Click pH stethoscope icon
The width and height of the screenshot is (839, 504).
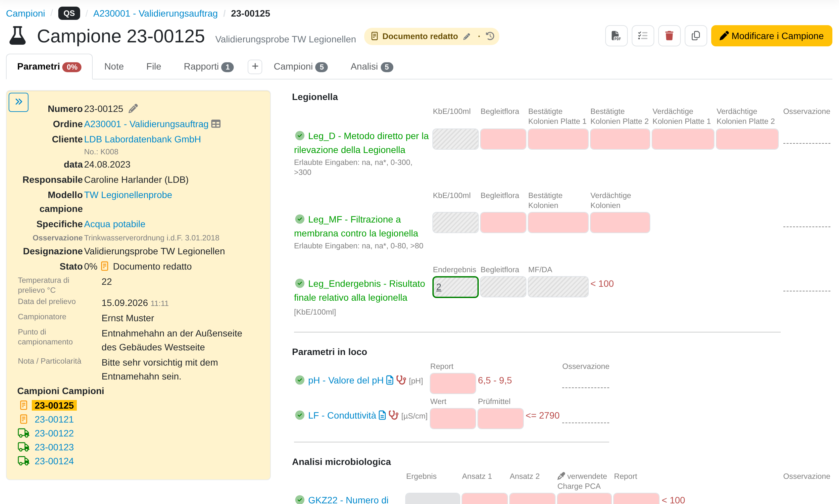(401, 380)
